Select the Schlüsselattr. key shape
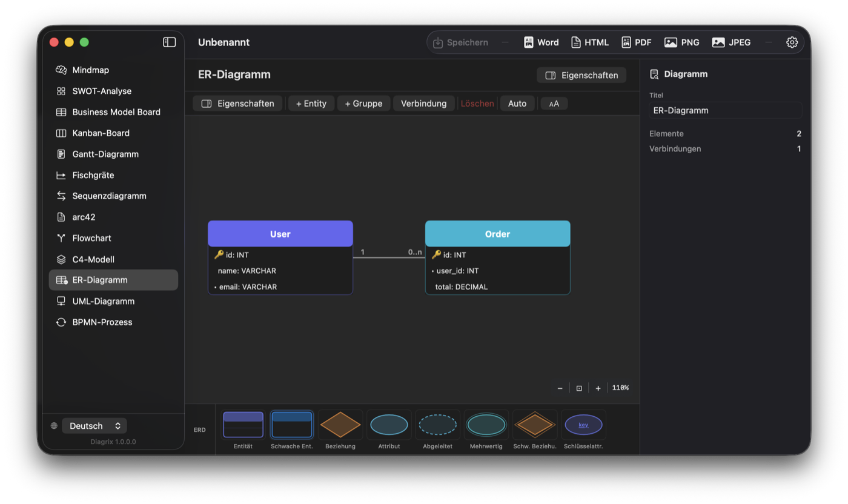The image size is (848, 504). (x=583, y=425)
